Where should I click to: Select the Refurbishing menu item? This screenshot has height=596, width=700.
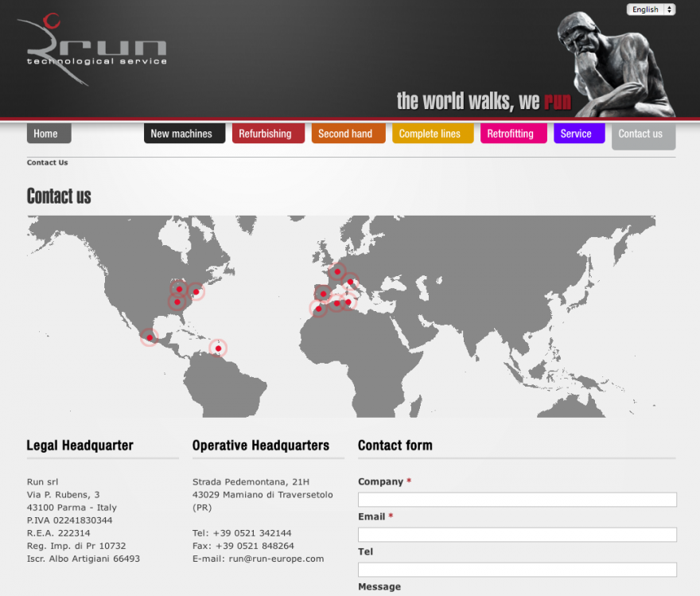tap(268, 134)
